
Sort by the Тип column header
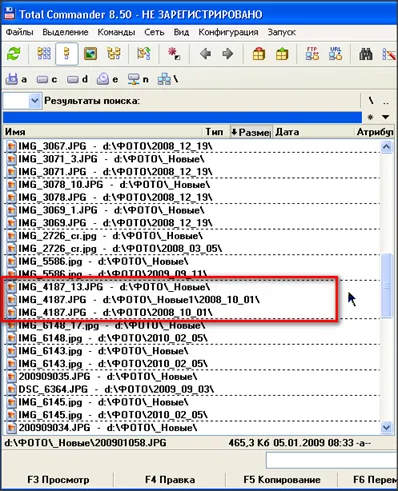216,132
